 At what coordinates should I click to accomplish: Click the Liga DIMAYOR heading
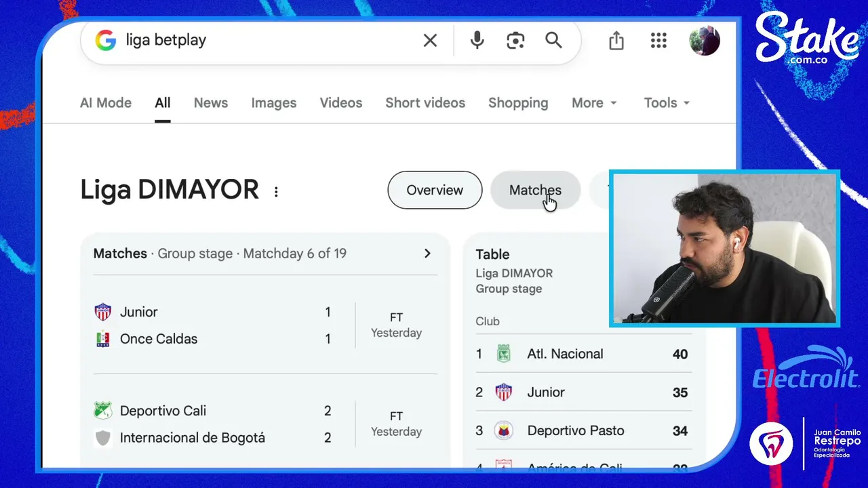click(170, 190)
